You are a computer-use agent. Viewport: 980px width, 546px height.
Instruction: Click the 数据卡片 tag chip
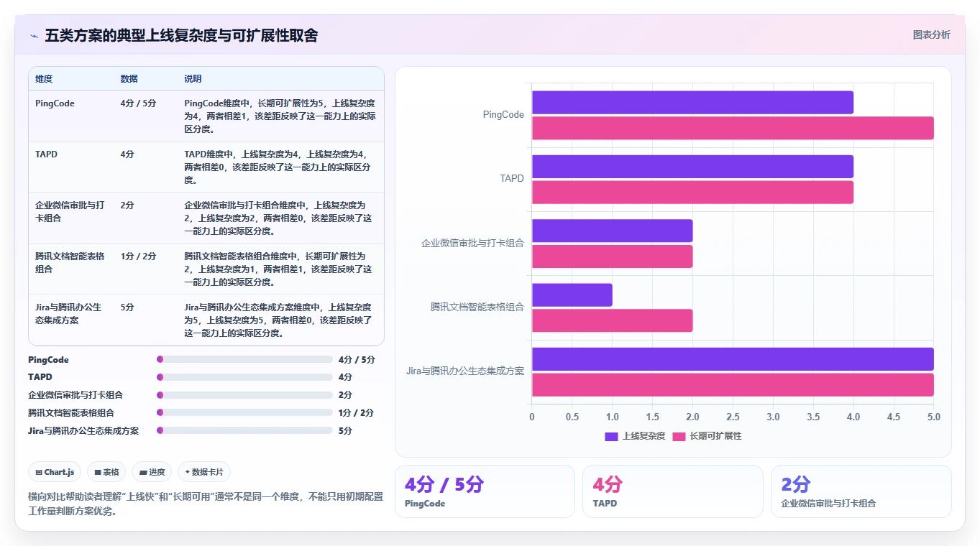(x=204, y=472)
